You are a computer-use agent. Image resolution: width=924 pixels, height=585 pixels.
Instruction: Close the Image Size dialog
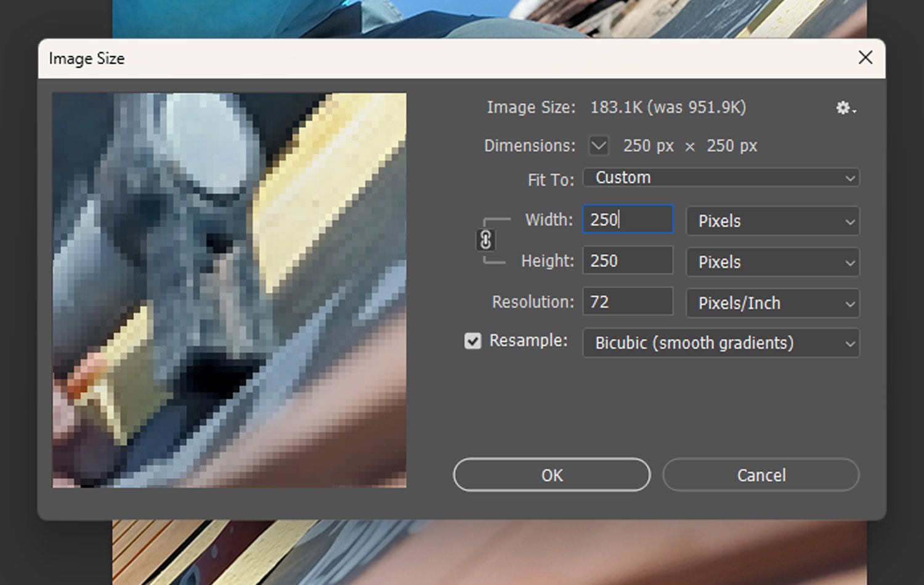pyautogui.click(x=865, y=58)
